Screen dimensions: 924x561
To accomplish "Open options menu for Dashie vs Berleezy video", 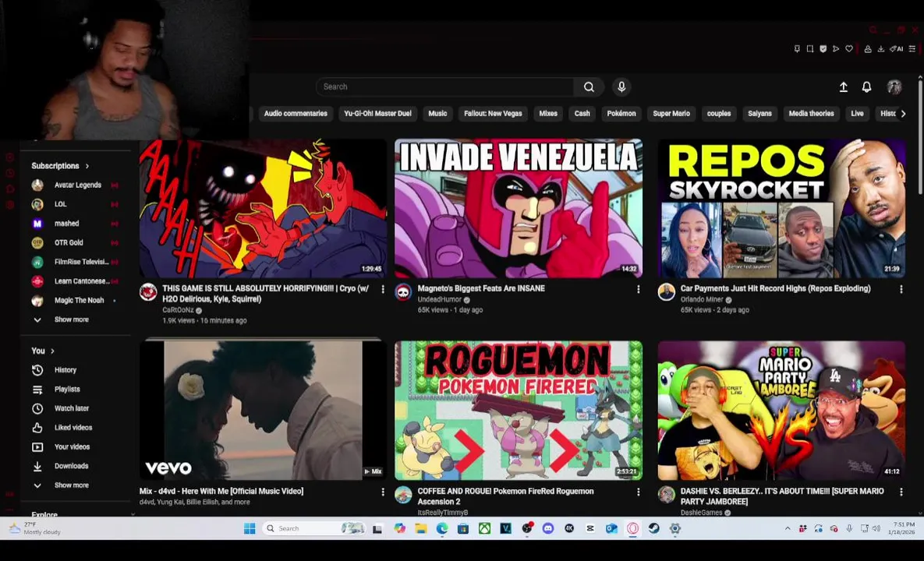I will pyautogui.click(x=901, y=492).
